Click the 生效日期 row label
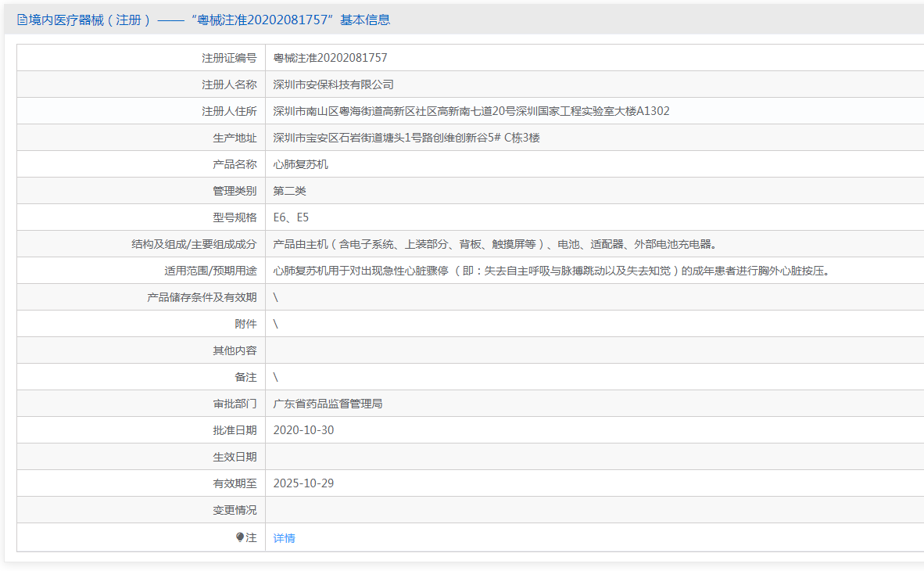This screenshot has height=571, width=924. 235,457
